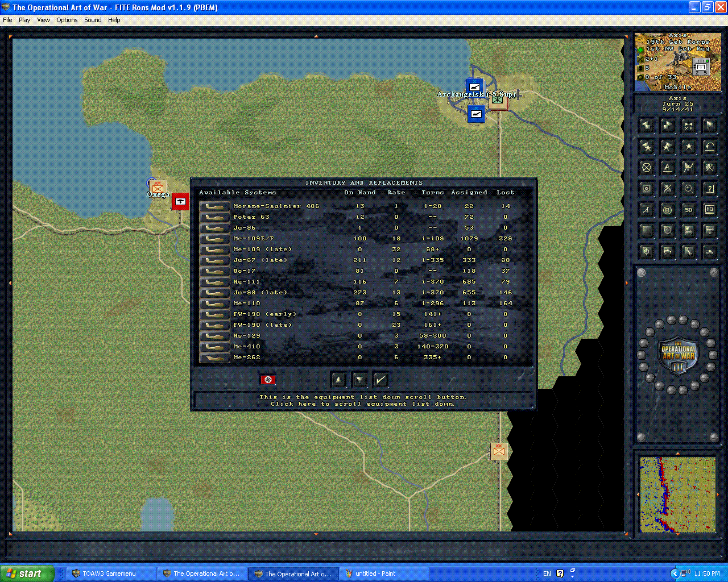Open the Options menu
Image resolution: width=728 pixels, height=582 pixels.
pyautogui.click(x=67, y=20)
